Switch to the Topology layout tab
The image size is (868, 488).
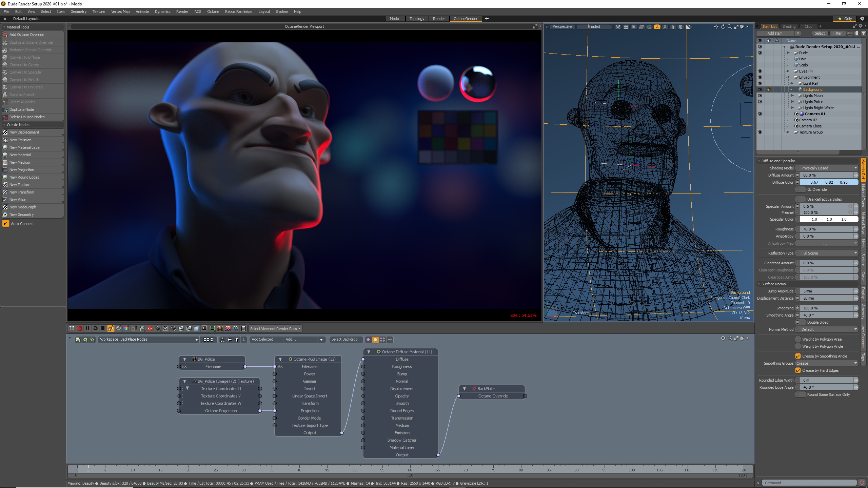pos(416,19)
